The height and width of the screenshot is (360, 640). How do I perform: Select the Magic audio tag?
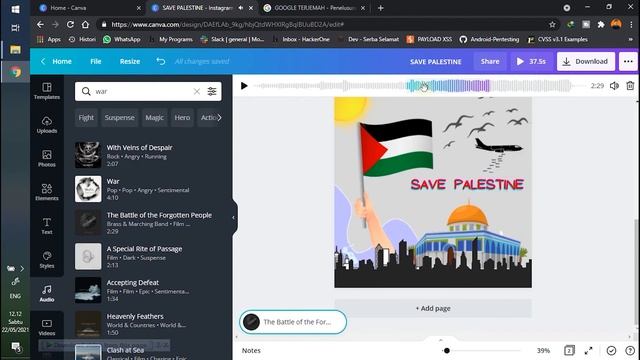154,118
